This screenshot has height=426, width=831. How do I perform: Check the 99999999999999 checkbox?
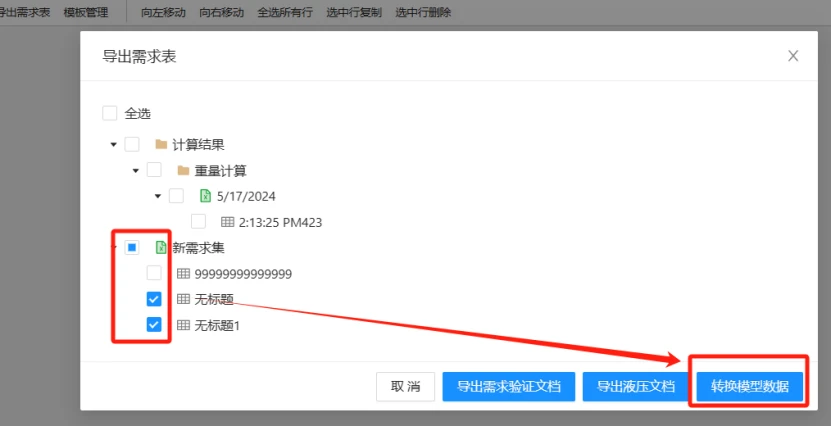154,273
